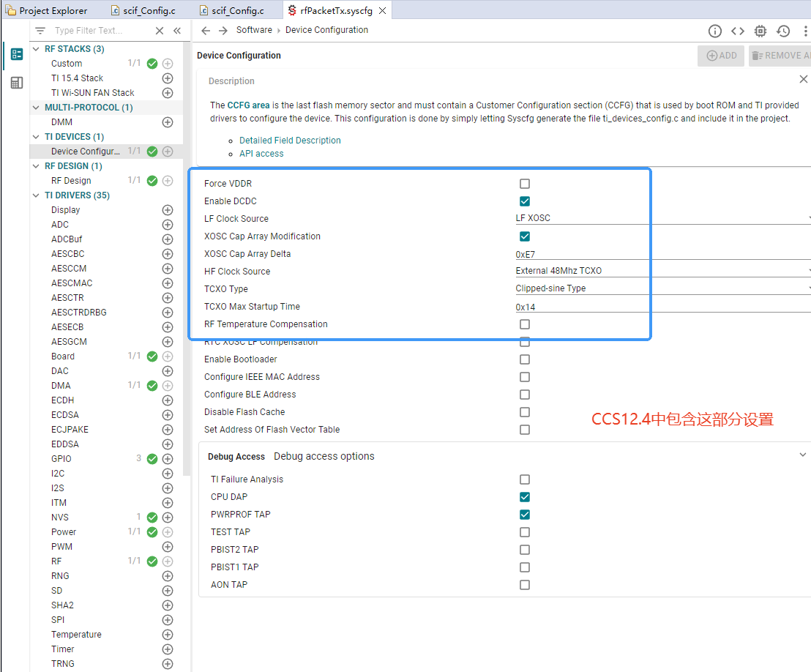Add an ADCBuf driver instance
This screenshot has height=672, width=811.
[x=168, y=239]
